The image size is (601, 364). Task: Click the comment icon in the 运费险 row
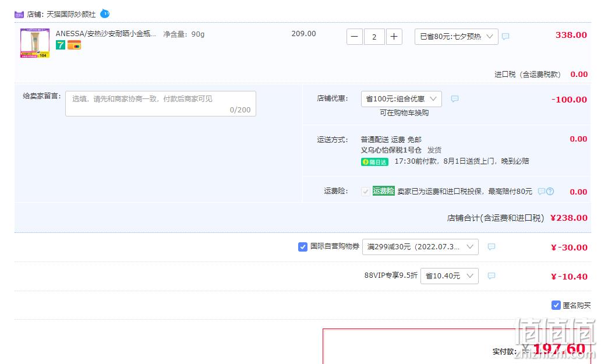[x=541, y=191]
